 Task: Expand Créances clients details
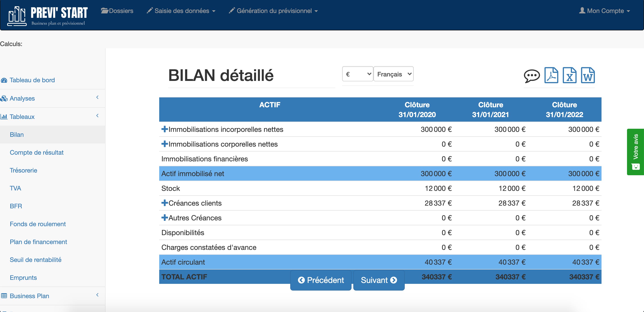165,203
